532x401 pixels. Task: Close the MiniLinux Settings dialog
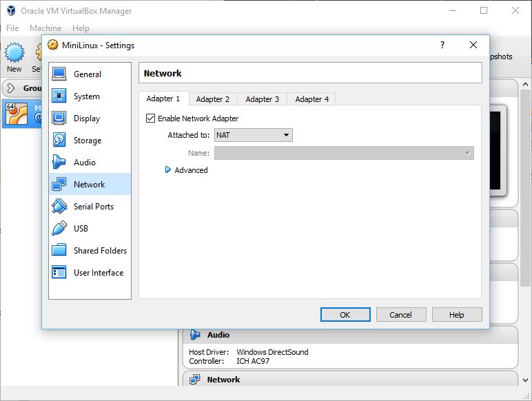point(473,45)
